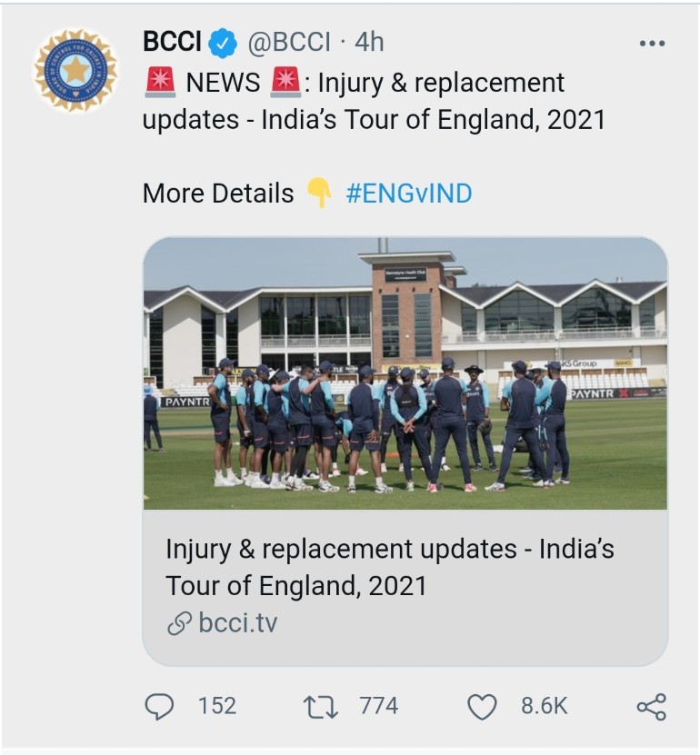Open the BCCI profile avatar
The height and width of the screenshot is (755, 700).
(75, 70)
